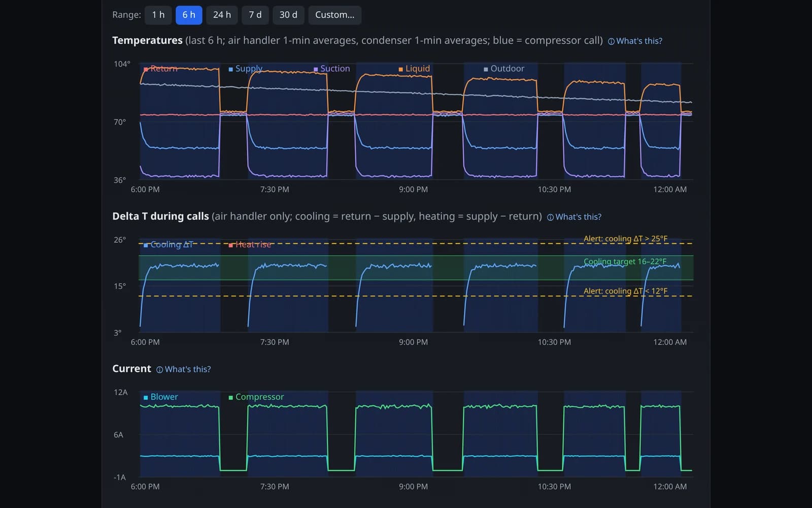
Task: Click the 104° axis label in Temperatures
Action: tap(121, 64)
